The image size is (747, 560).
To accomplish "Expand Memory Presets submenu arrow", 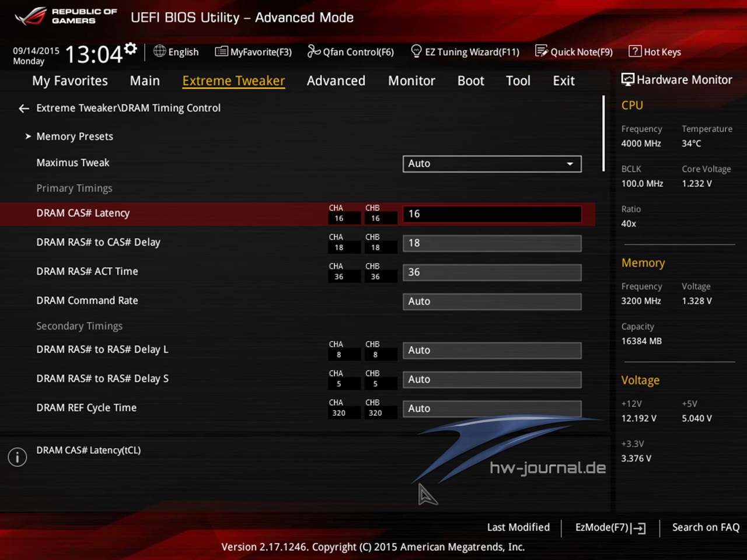I will pos(27,136).
